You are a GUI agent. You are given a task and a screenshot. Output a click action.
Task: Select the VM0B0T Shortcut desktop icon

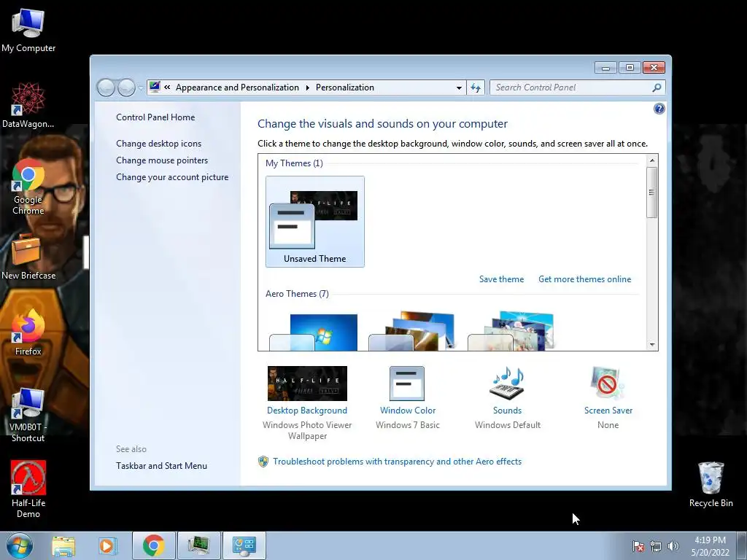[x=28, y=415]
